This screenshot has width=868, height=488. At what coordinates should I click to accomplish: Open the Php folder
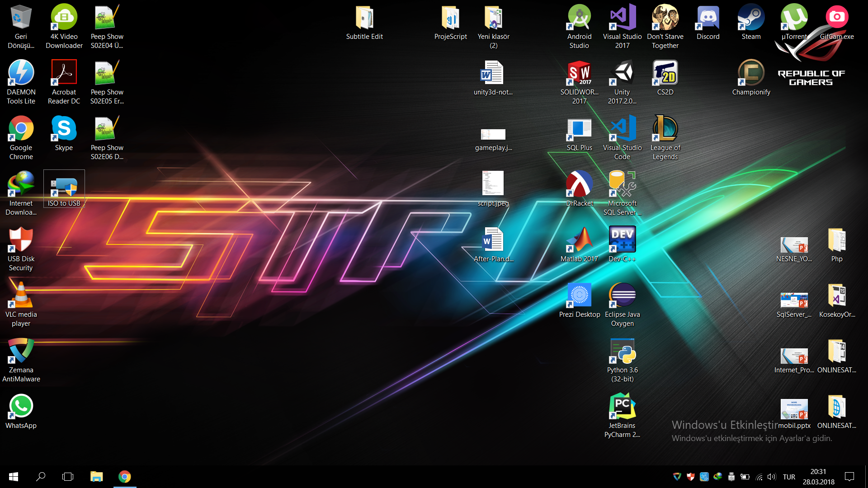[837, 244]
